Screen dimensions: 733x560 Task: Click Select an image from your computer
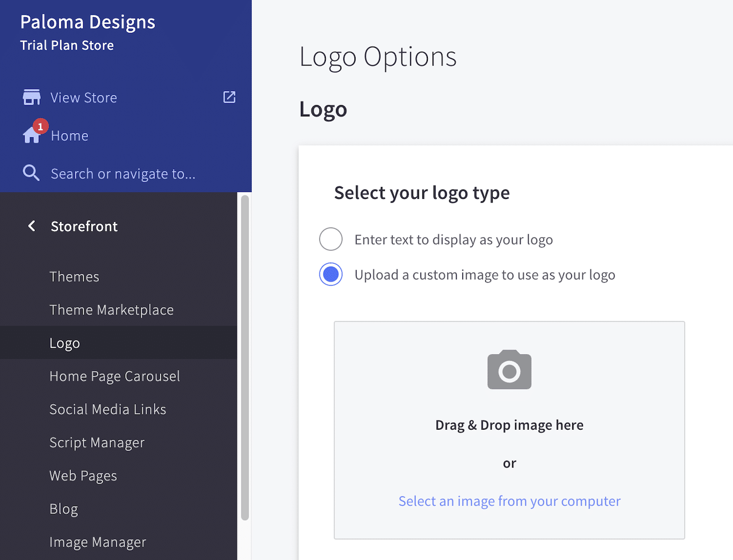509,501
